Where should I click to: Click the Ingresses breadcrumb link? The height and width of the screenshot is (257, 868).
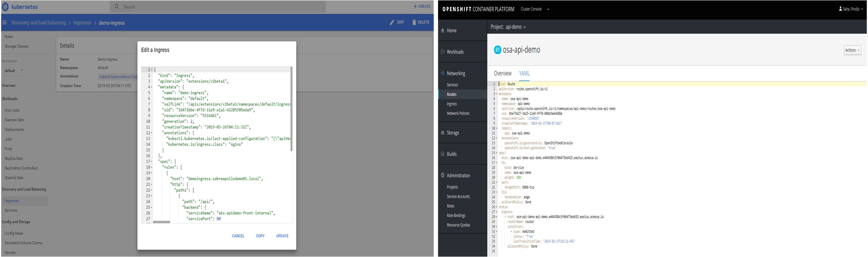[x=82, y=22]
